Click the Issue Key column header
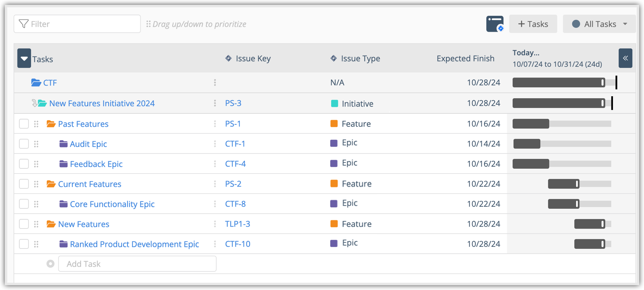Screen dimensions: 644x290 tap(253, 59)
